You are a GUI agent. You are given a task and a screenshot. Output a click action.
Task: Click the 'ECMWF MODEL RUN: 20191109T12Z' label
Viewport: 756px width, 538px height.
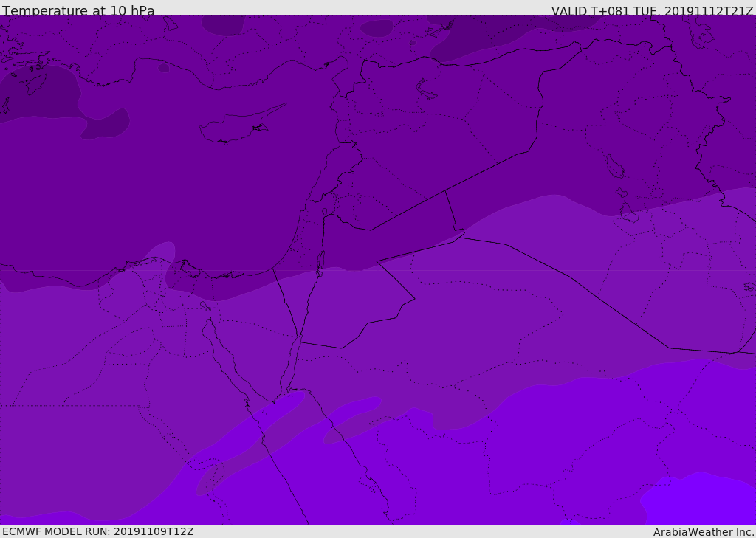[98, 531]
